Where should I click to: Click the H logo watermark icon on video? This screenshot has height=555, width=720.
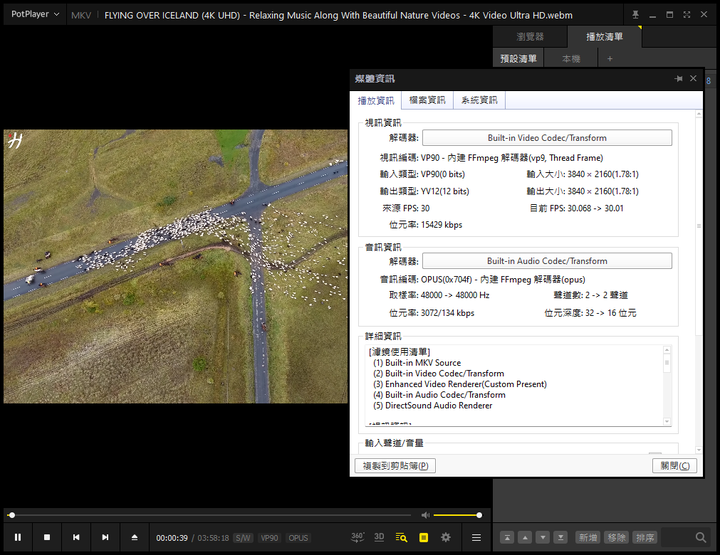(15, 140)
